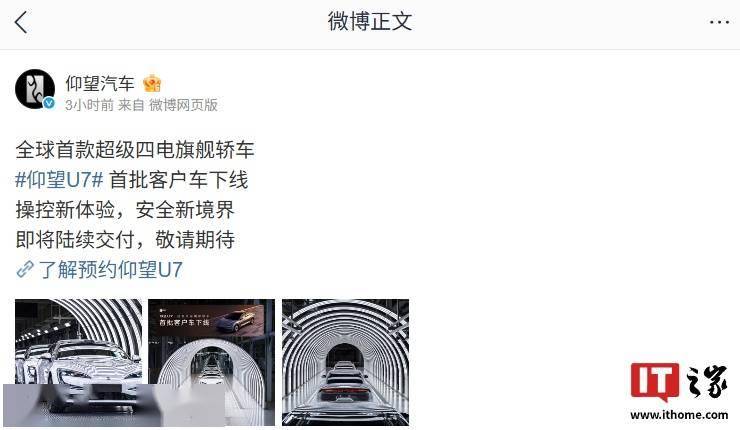The width and height of the screenshot is (740, 430).
Task: Click the crown membership badge
Action: 152,84
